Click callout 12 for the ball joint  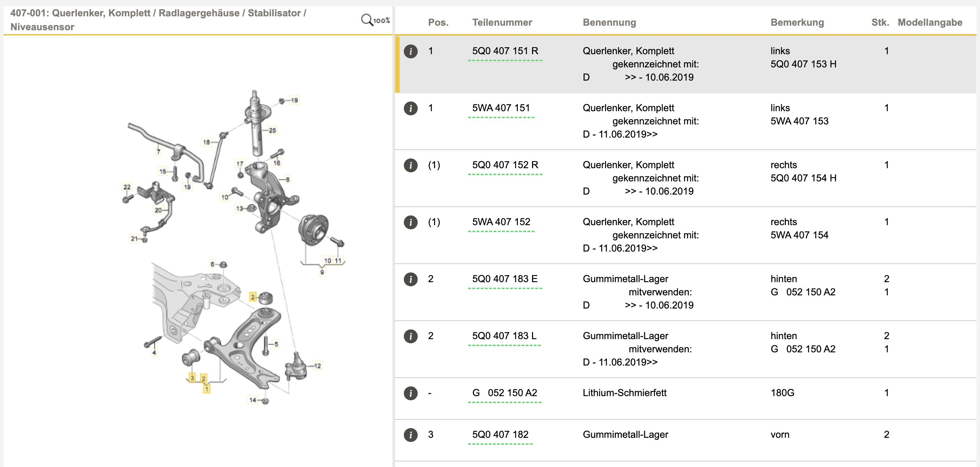point(317,366)
